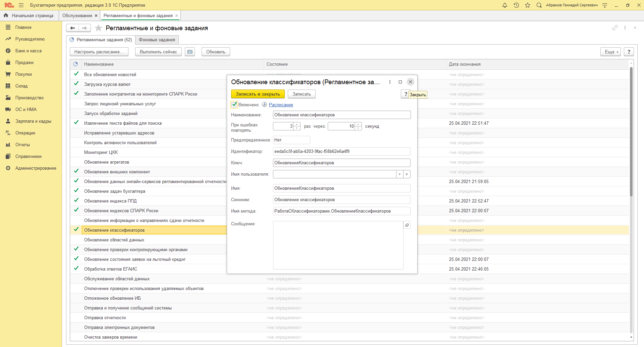Viewport: 644px width, 347px height.
Task: Go forward with the right arrow button
Action: tap(85, 28)
